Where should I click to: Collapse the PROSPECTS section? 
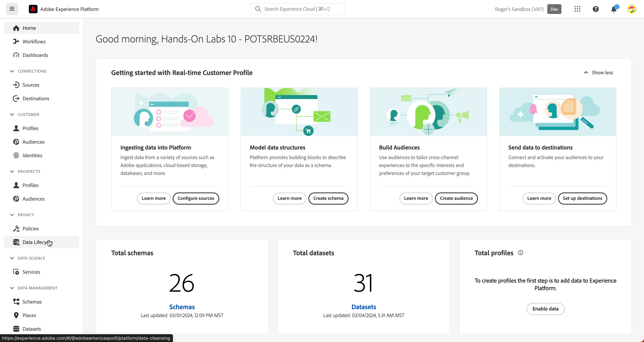coord(12,172)
